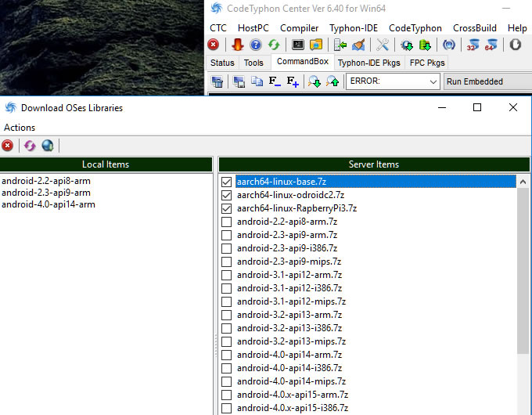The image size is (532, 415).
Task: Check android-2.3-api9-arm.7z
Action: click(226, 235)
